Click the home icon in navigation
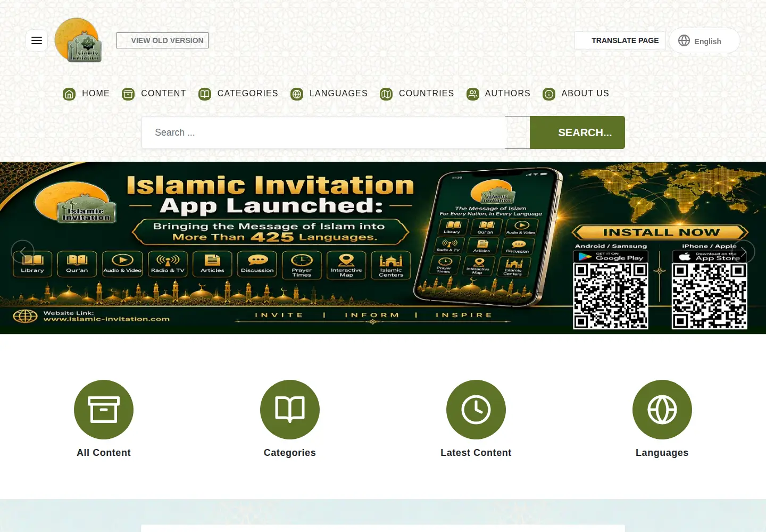Screen dimensions: 766x532 (69, 94)
